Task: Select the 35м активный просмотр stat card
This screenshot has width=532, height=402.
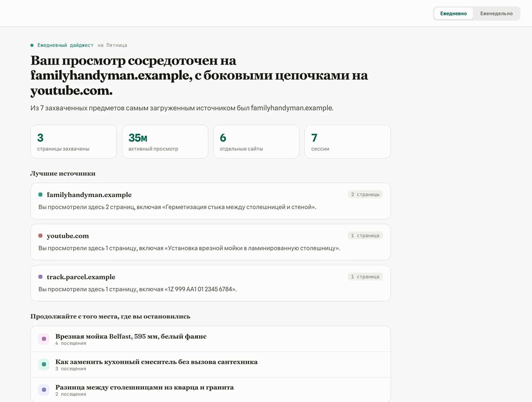Action: tap(165, 142)
